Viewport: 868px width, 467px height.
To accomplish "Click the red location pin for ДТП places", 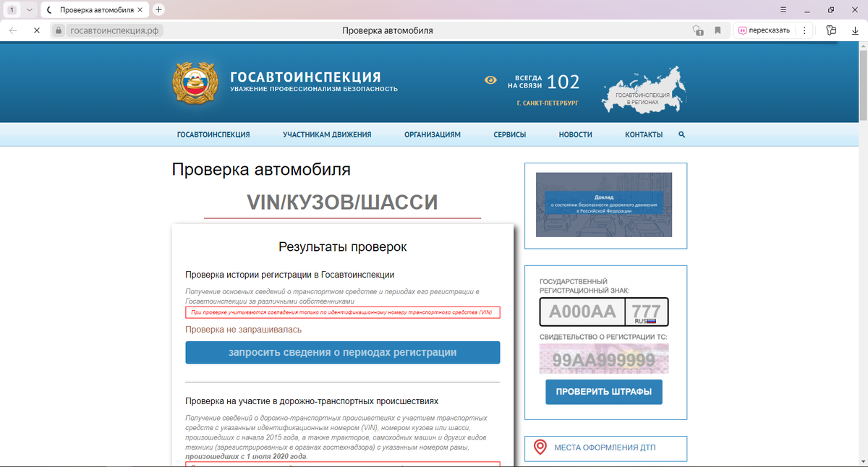I will pyautogui.click(x=540, y=448).
